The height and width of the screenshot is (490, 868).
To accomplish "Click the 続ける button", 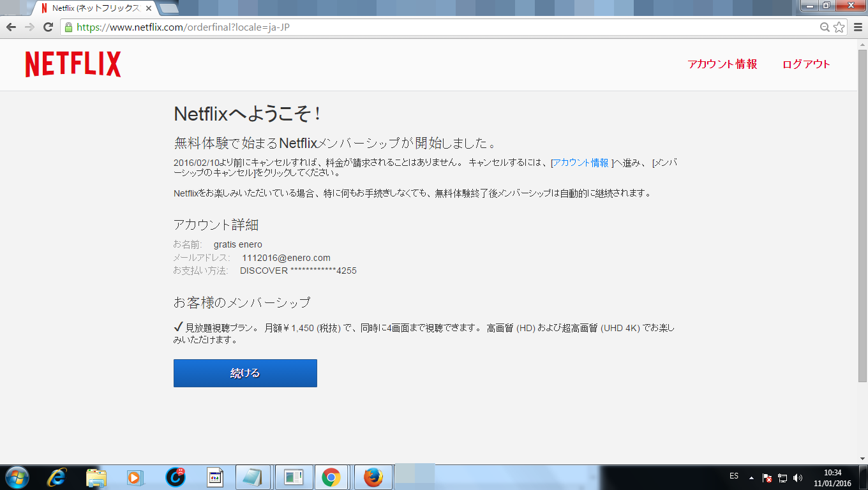I will (x=245, y=373).
